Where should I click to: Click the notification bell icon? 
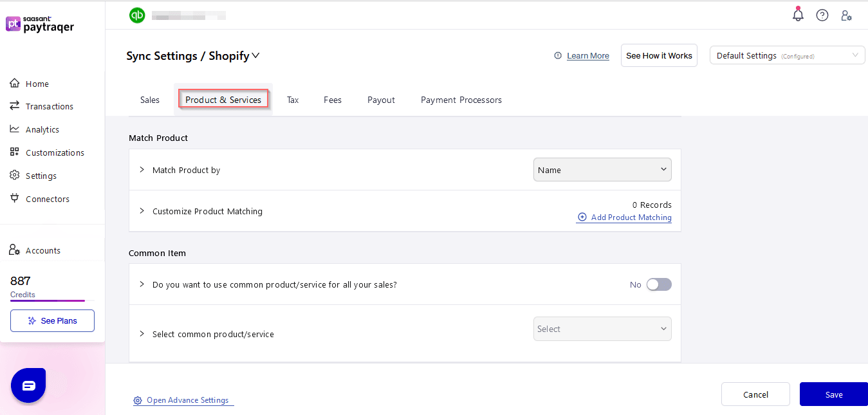(798, 15)
